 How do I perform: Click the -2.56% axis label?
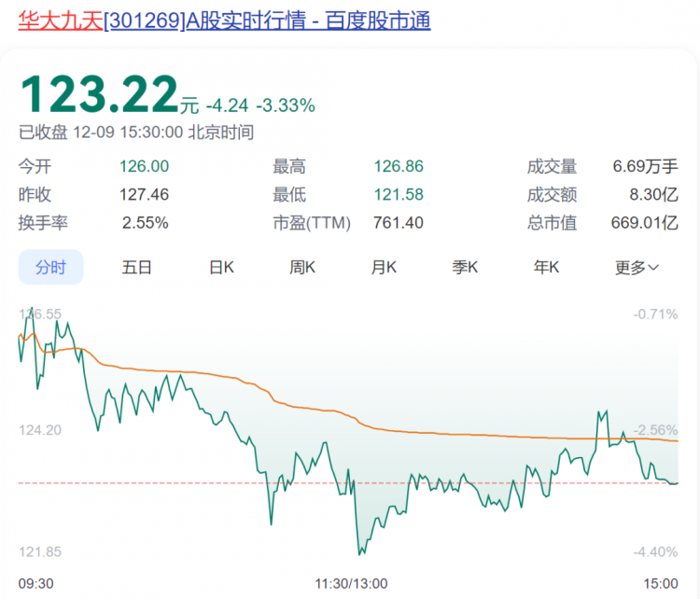click(x=655, y=430)
